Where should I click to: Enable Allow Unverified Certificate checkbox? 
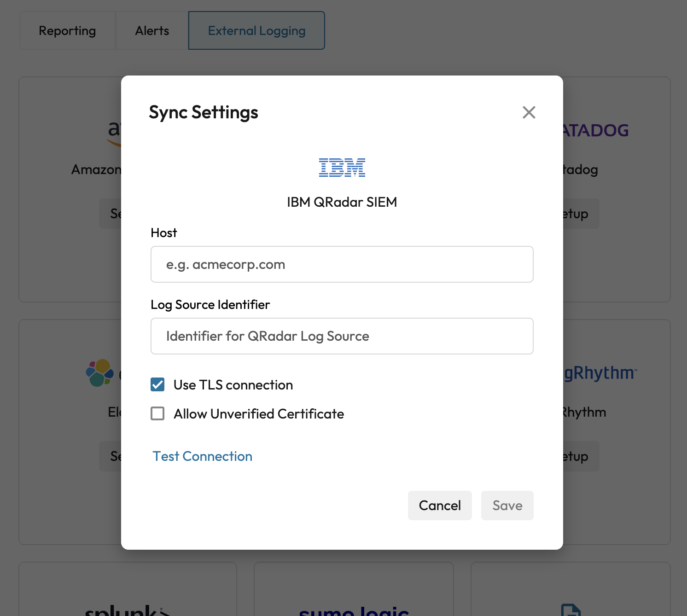pyautogui.click(x=157, y=413)
